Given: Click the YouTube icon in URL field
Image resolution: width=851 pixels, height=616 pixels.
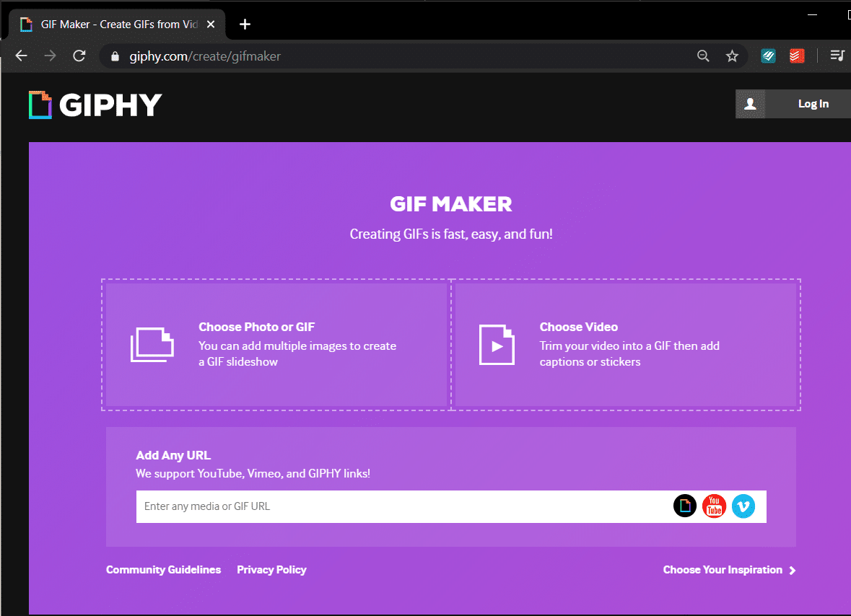Looking at the screenshot, I should pyautogui.click(x=714, y=506).
